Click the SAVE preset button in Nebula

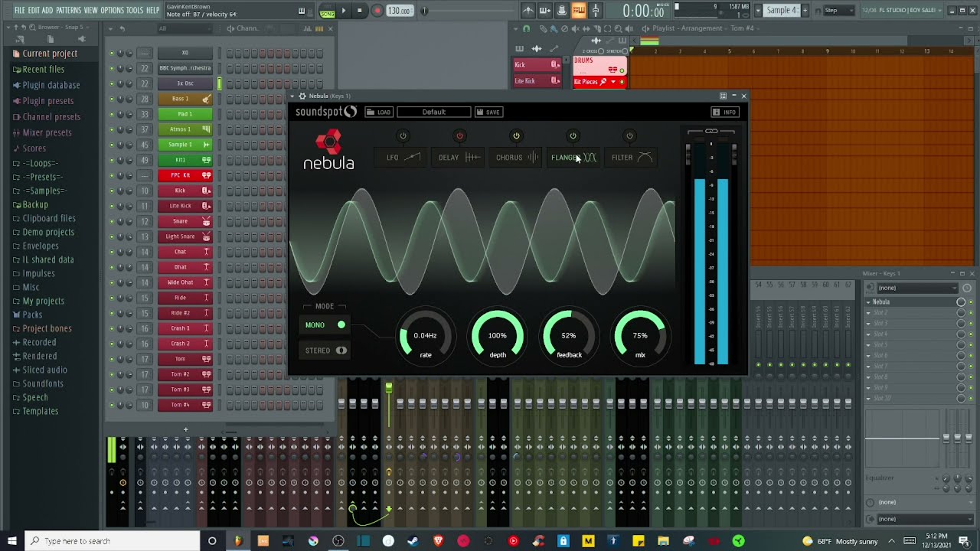coord(488,112)
